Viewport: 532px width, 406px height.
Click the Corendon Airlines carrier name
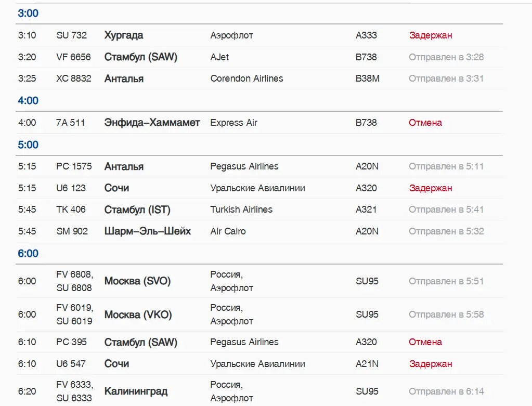[246, 78]
